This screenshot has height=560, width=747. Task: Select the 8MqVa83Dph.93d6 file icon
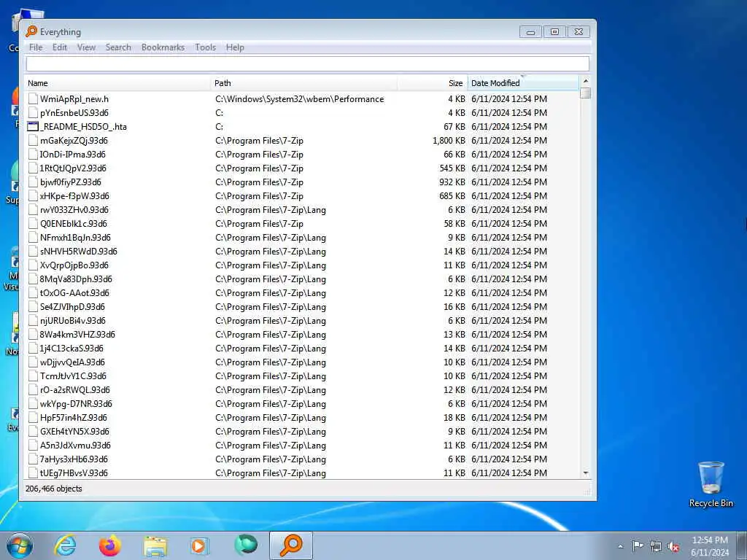[x=32, y=279]
